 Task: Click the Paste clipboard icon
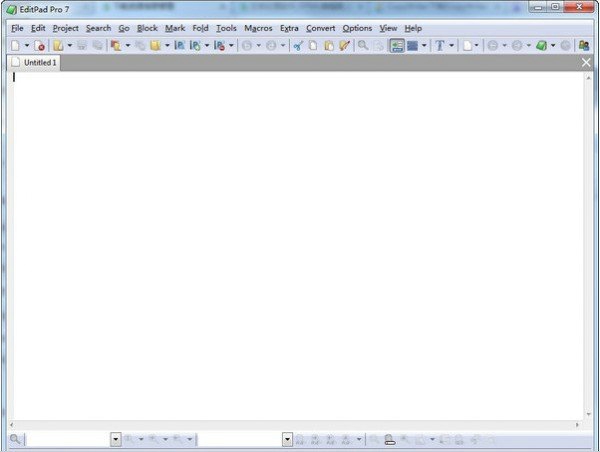coord(328,45)
